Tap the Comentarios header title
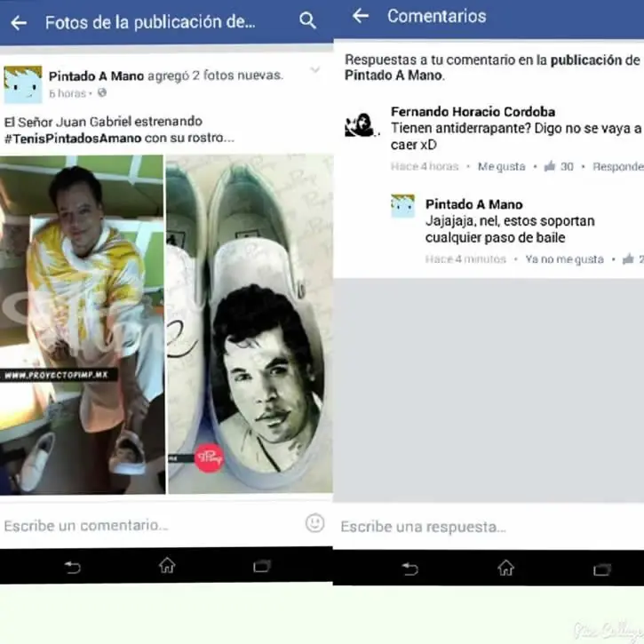The width and height of the screenshot is (644, 644). (437, 16)
